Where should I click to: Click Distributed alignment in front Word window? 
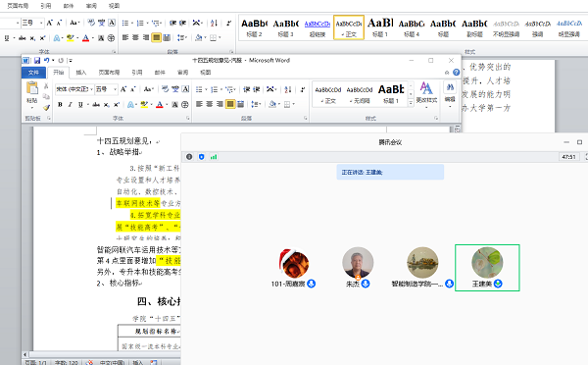tap(241, 104)
